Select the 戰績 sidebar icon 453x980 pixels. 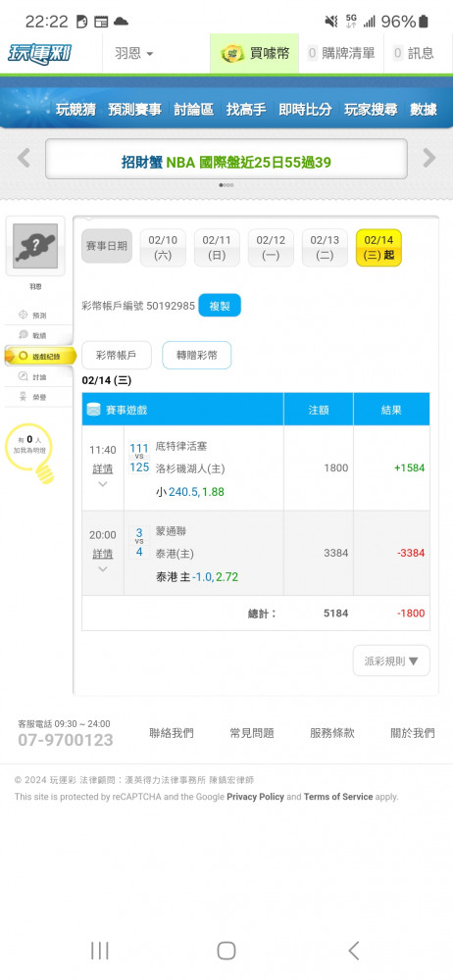click(x=24, y=335)
